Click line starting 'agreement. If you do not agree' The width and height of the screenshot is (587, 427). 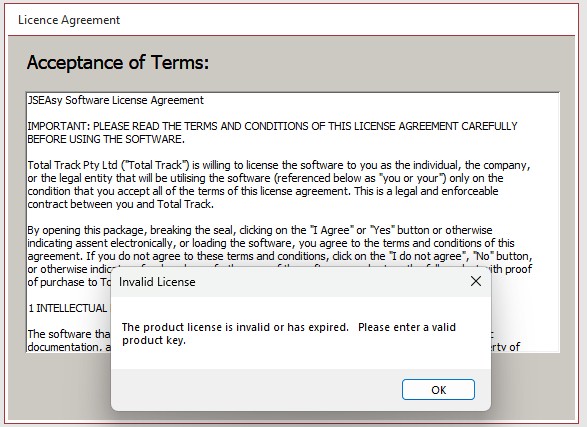[280, 256]
